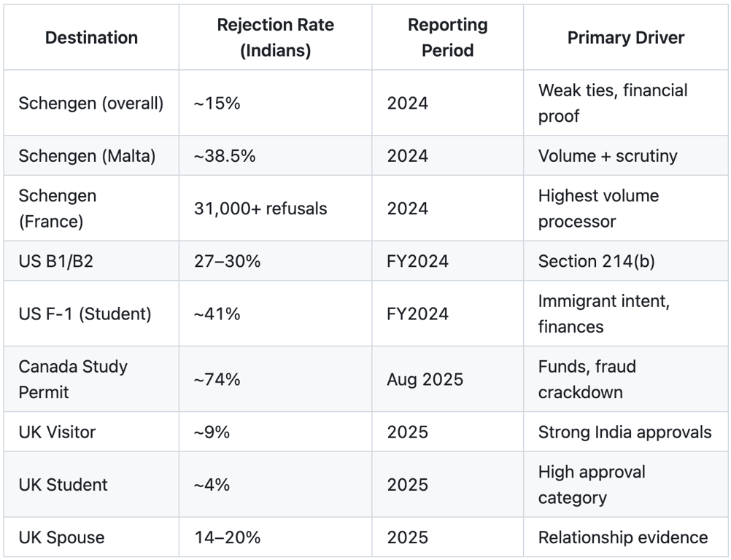Click the Primary Driver column header
The image size is (731, 560).
pos(626,37)
